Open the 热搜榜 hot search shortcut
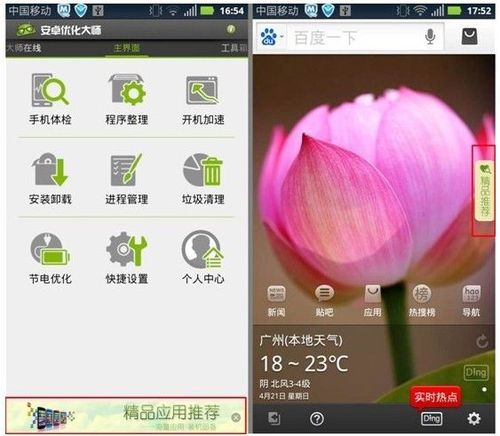Viewport: 500px width, 436px height. 422,301
